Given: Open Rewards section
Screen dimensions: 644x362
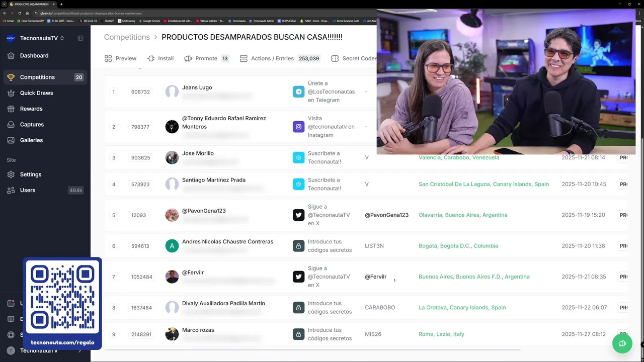Looking at the screenshot, I should pyautogui.click(x=31, y=109).
